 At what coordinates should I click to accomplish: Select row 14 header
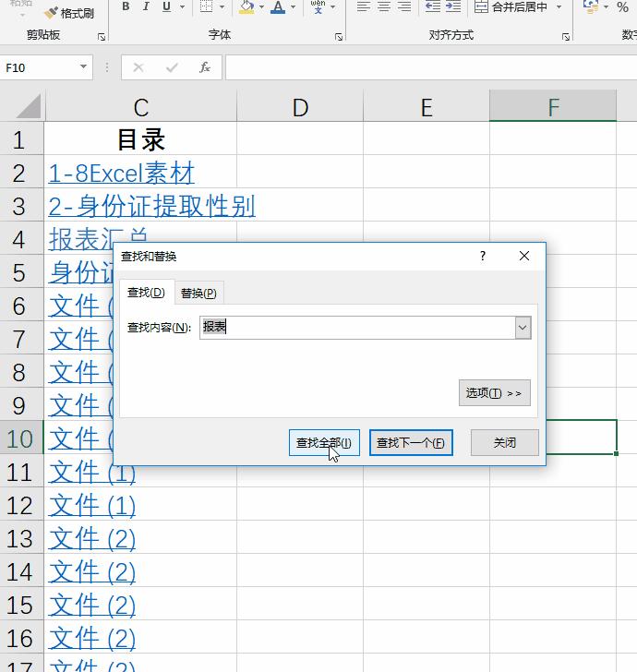pyautogui.click(x=21, y=570)
